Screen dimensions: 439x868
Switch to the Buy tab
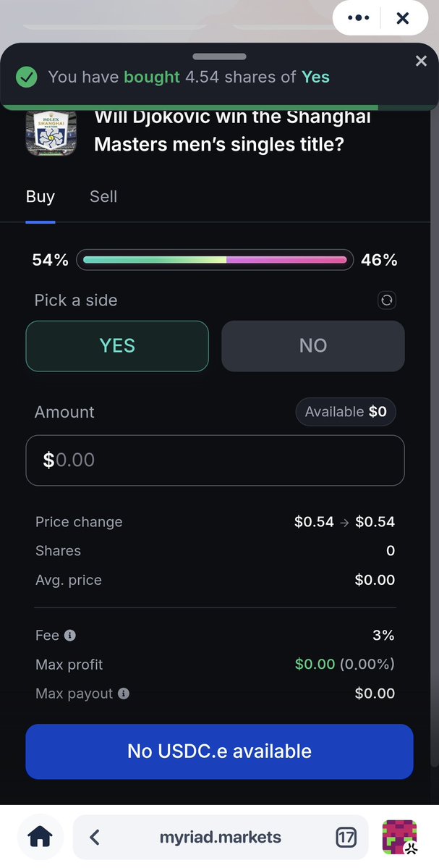pos(41,196)
